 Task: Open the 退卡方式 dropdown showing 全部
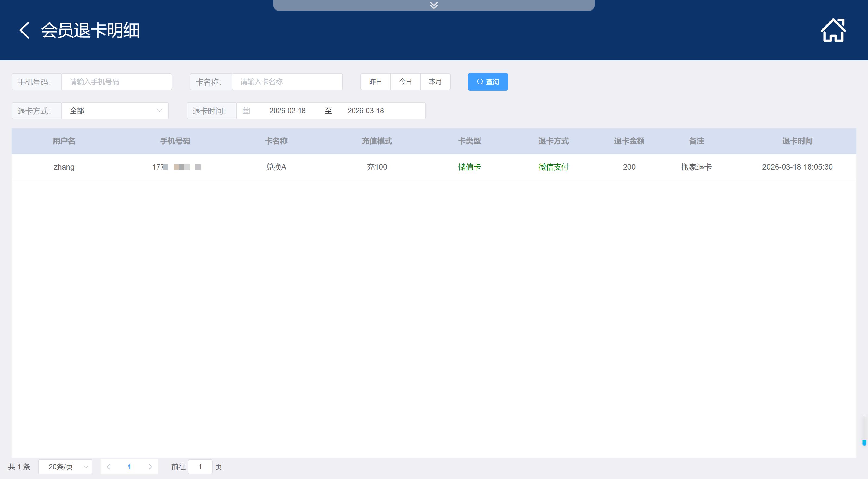point(115,111)
